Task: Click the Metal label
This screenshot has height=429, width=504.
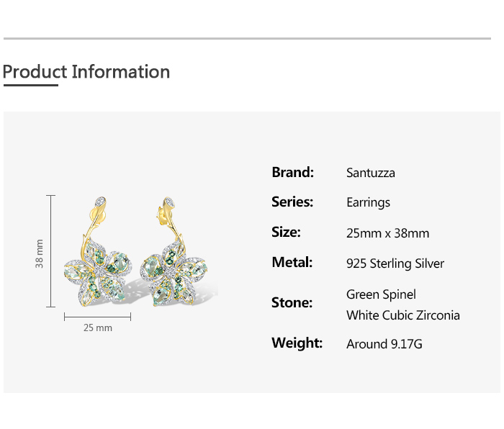Action: 292,263
